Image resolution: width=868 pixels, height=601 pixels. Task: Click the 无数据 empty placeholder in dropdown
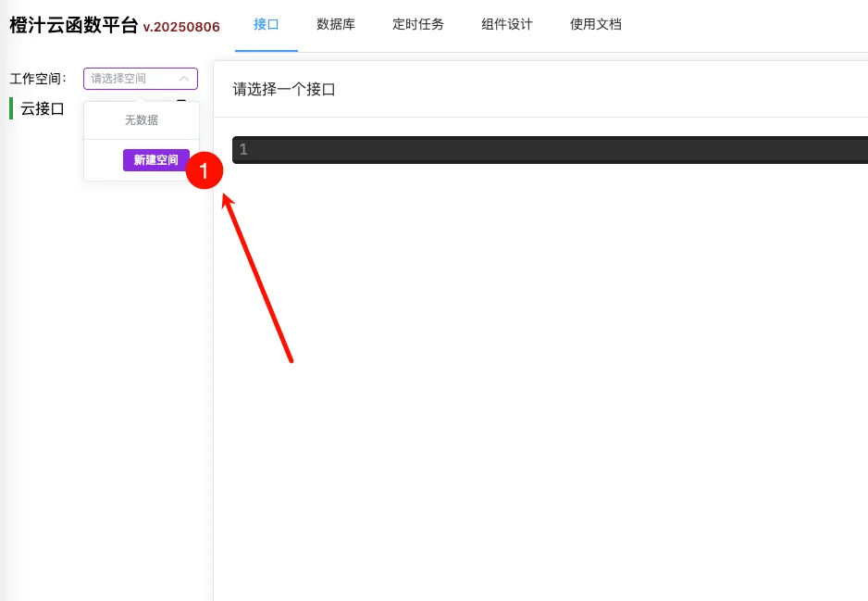point(141,120)
